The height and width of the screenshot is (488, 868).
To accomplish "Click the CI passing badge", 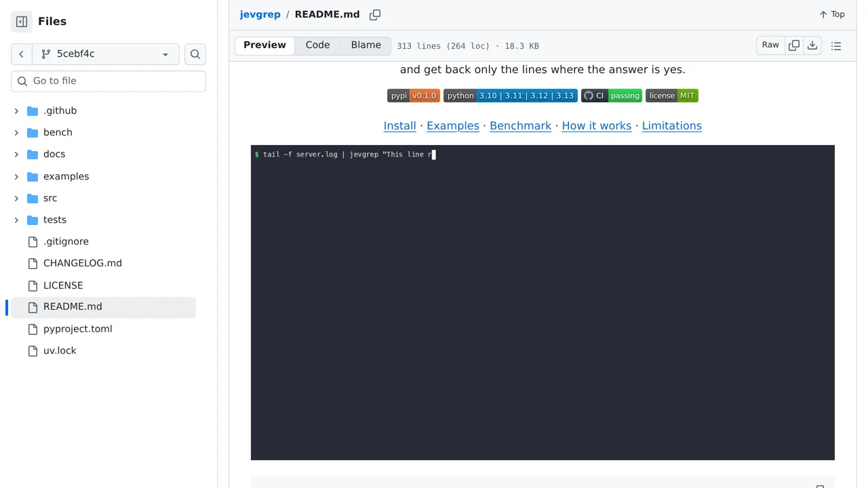I will click(x=612, y=96).
